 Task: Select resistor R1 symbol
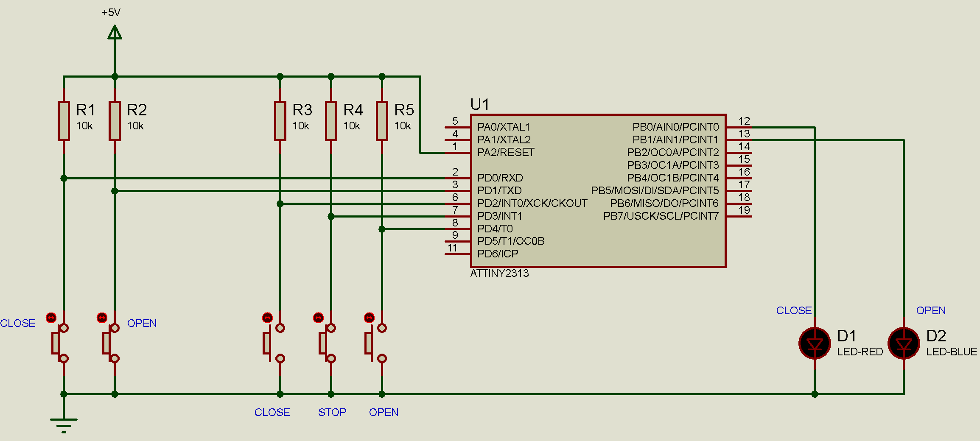point(64,121)
